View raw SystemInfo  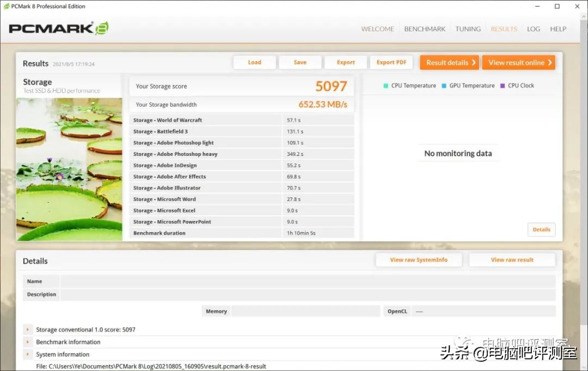pyautogui.click(x=419, y=259)
